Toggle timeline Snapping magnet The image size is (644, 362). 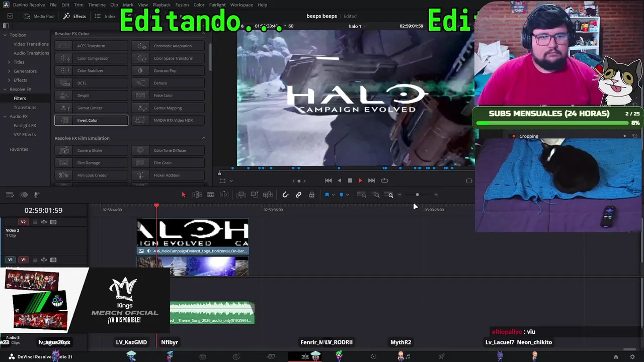point(285,195)
